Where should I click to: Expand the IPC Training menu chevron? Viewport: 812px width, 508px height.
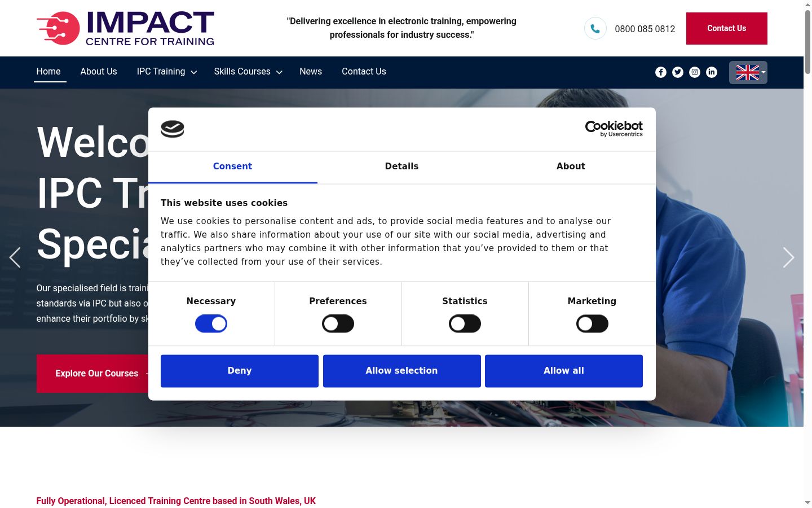coord(194,72)
